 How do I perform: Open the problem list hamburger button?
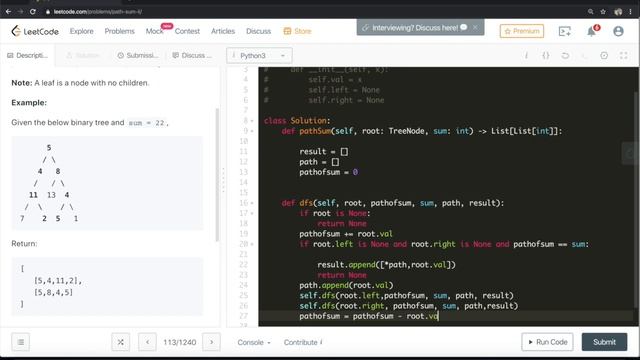pyautogui.click(x=21, y=342)
